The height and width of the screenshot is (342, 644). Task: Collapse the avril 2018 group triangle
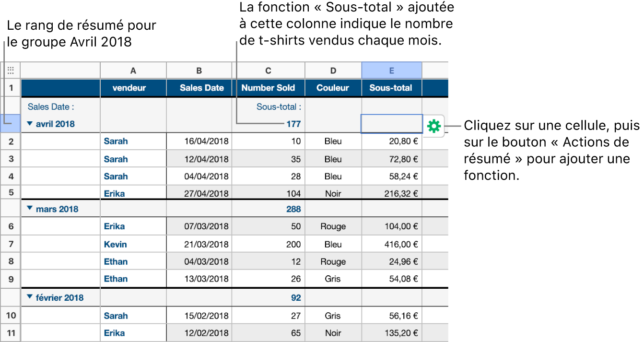(30, 123)
